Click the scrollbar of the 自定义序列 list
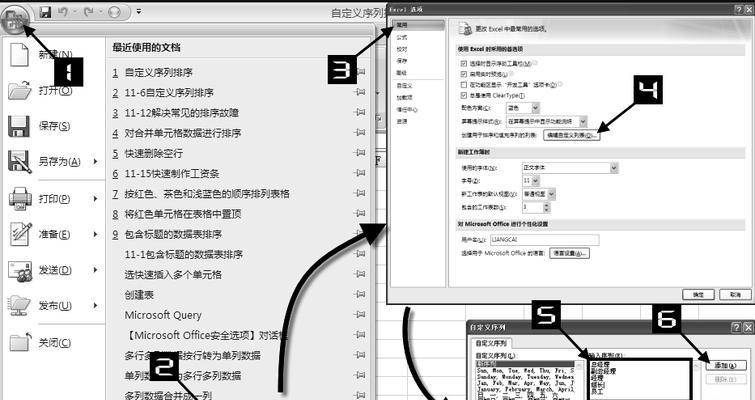This screenshot has width=755, height=400. pos(579,380)
